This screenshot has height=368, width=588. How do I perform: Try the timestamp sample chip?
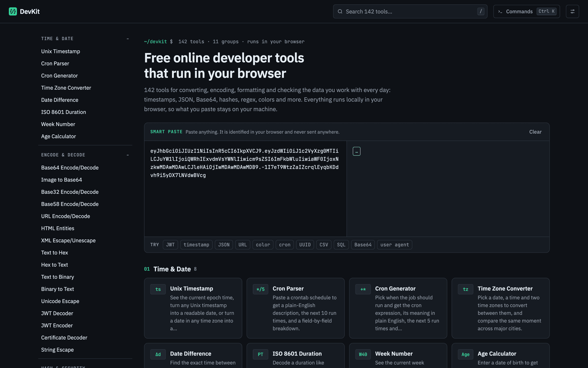[x=196, y=245]
